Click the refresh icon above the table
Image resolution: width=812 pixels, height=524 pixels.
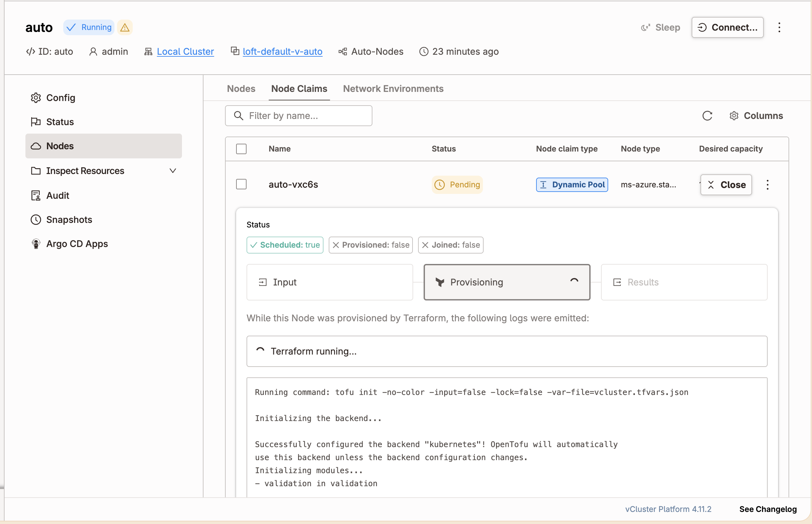coord(707,116)
